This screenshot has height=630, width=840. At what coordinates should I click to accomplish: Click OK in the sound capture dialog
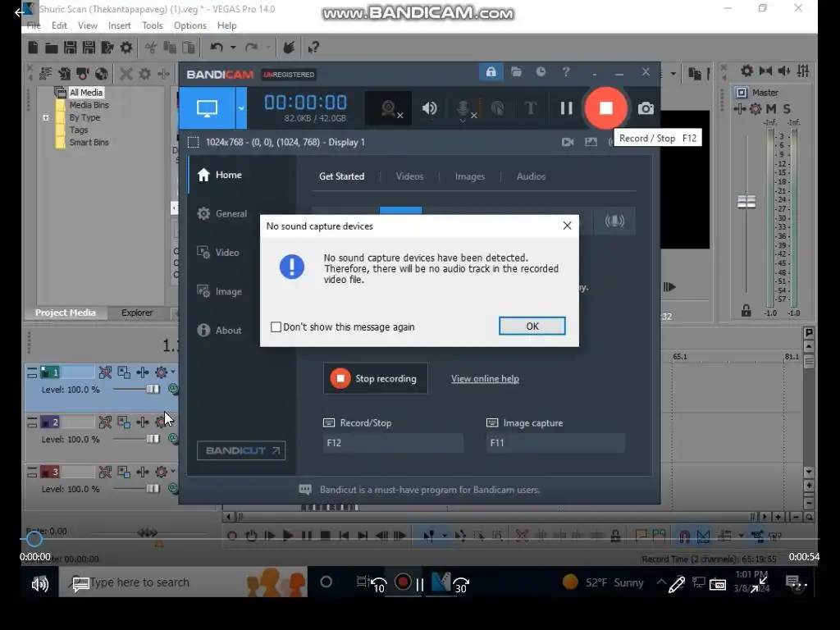pyautogui.click(x=532, y=326)
